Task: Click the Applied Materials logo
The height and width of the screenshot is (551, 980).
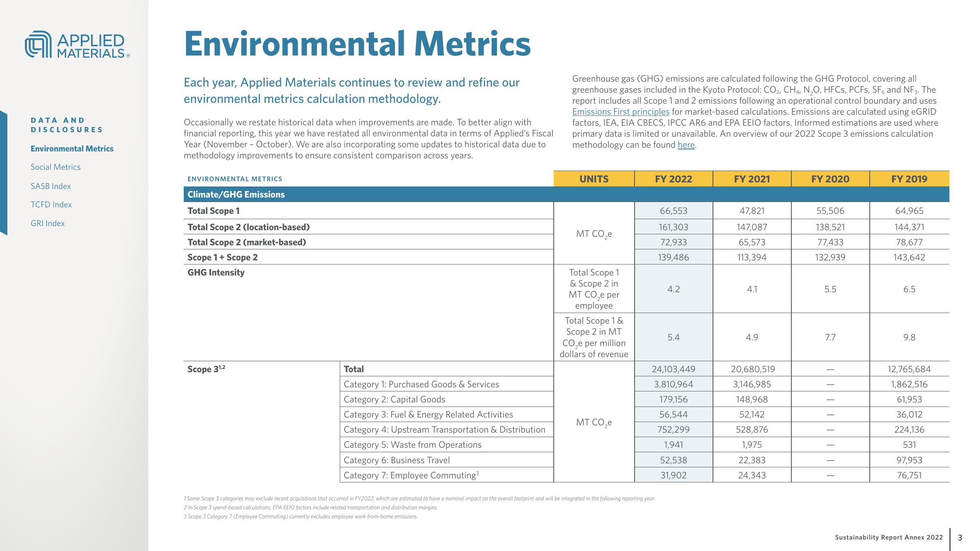Action: 78,44
